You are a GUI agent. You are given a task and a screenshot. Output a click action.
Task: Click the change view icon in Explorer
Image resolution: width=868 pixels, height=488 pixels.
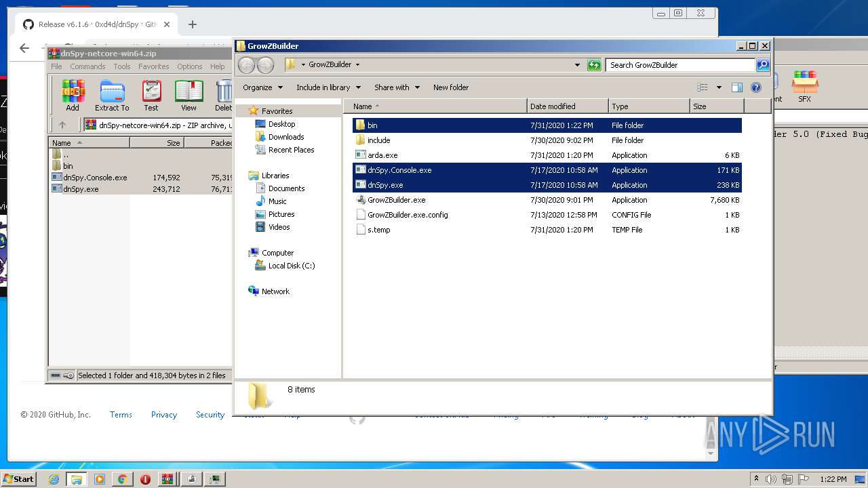[x=703, y=87]
